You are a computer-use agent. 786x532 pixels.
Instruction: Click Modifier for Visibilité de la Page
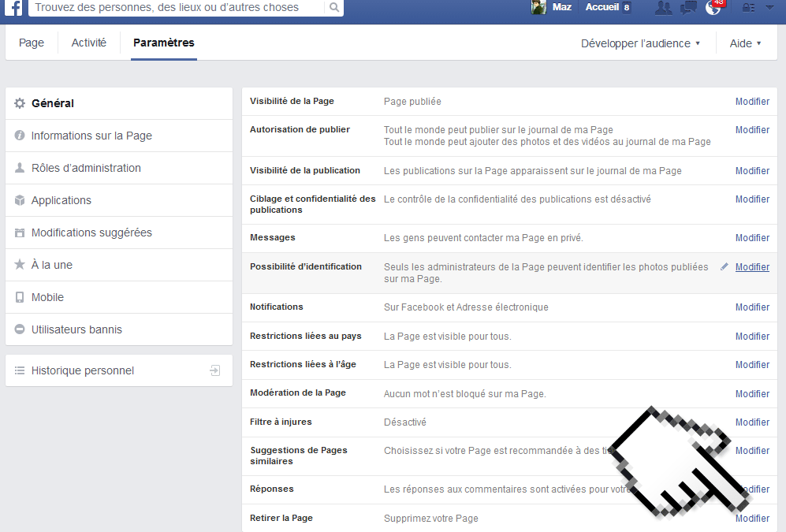752,102
